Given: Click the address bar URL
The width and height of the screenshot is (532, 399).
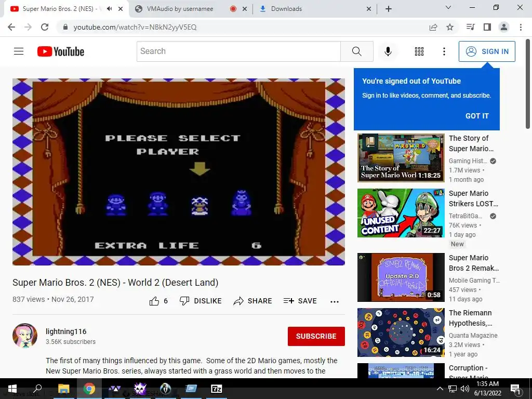Looking at the screenshot, I should coord(135,27).
